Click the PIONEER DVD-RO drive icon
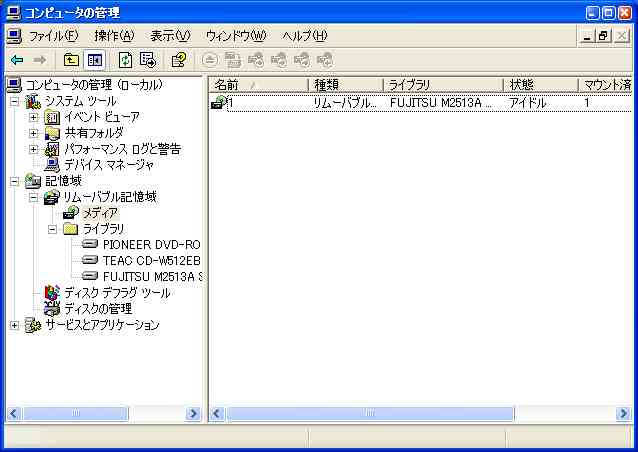The image size is (638, 452). pos(90,244)
